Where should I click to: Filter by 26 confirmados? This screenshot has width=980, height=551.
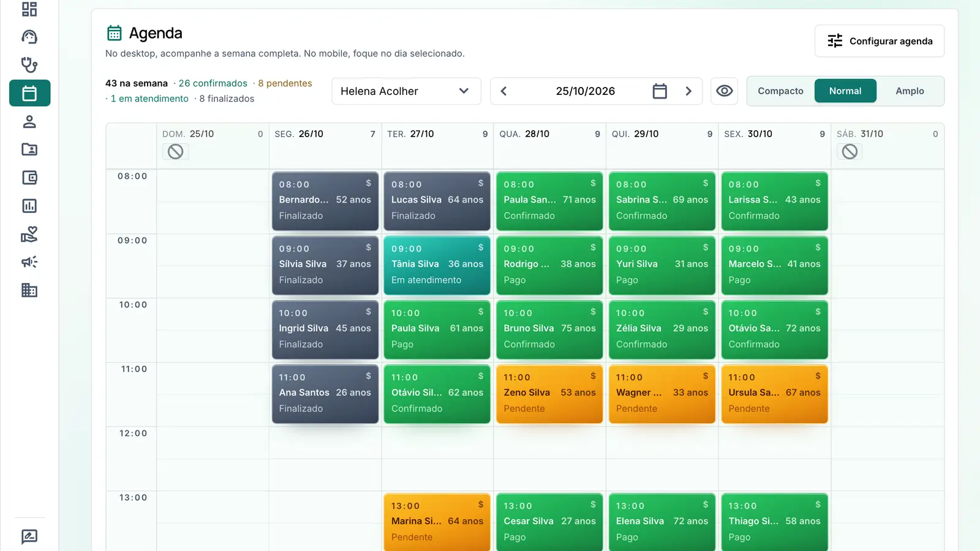click(213, 83)
